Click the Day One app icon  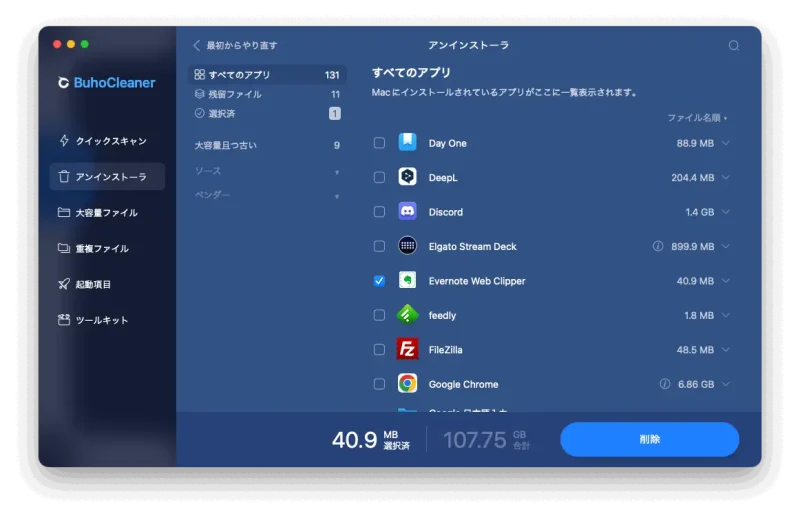[407, 142]
